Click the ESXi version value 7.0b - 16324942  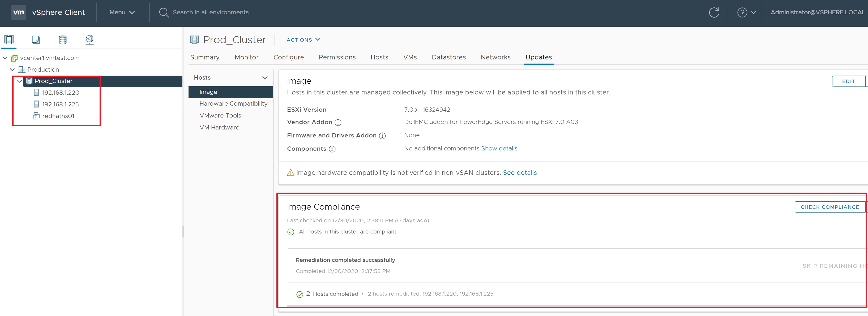tap(427, 110)
